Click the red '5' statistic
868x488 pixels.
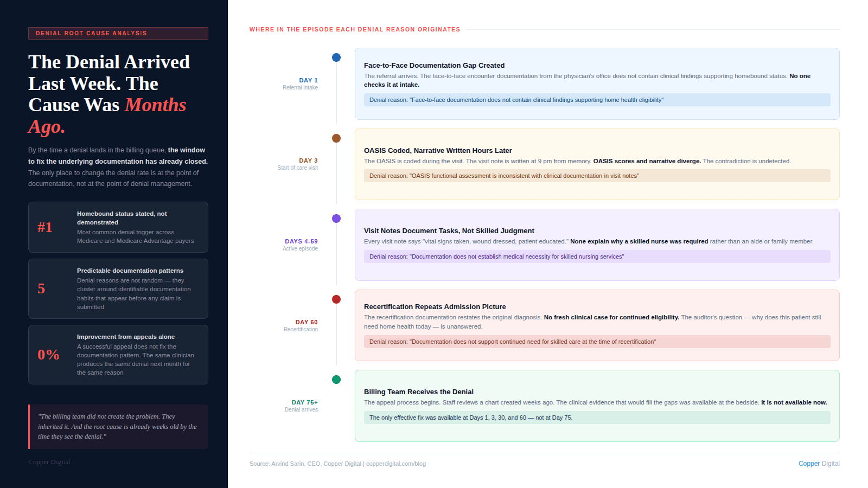pyautogui.click(x=41, y=288)
